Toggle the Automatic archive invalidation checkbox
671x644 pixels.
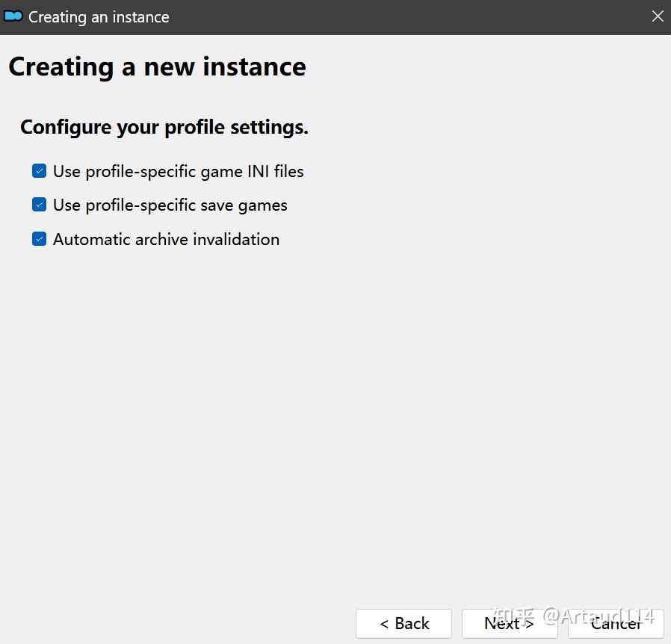click(x=40, y=239)
